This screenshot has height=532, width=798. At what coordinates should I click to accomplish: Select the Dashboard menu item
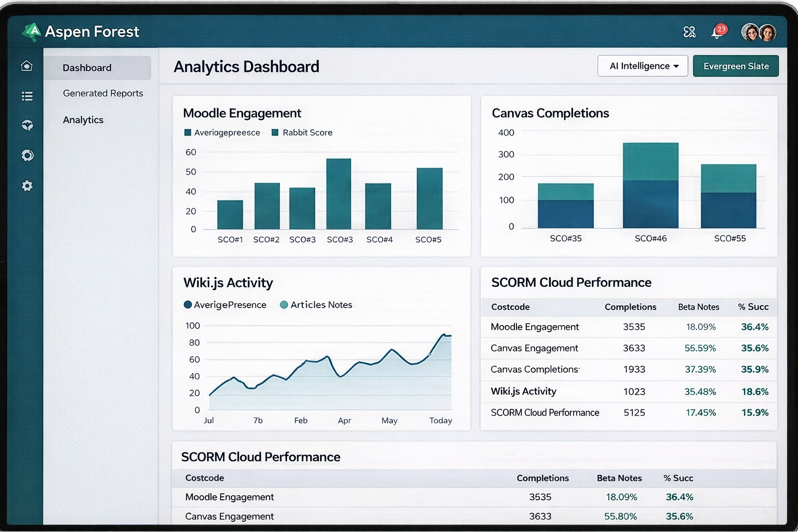87,68
